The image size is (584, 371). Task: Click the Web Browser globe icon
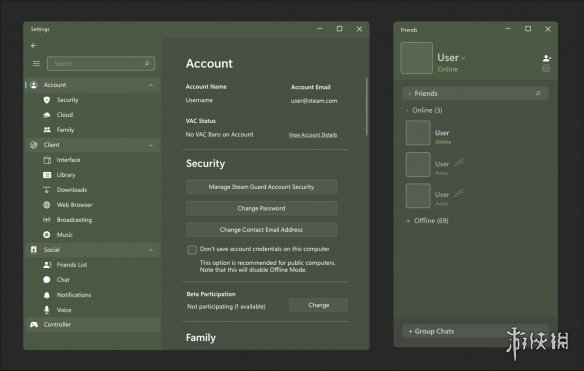[x=47, y=205]
